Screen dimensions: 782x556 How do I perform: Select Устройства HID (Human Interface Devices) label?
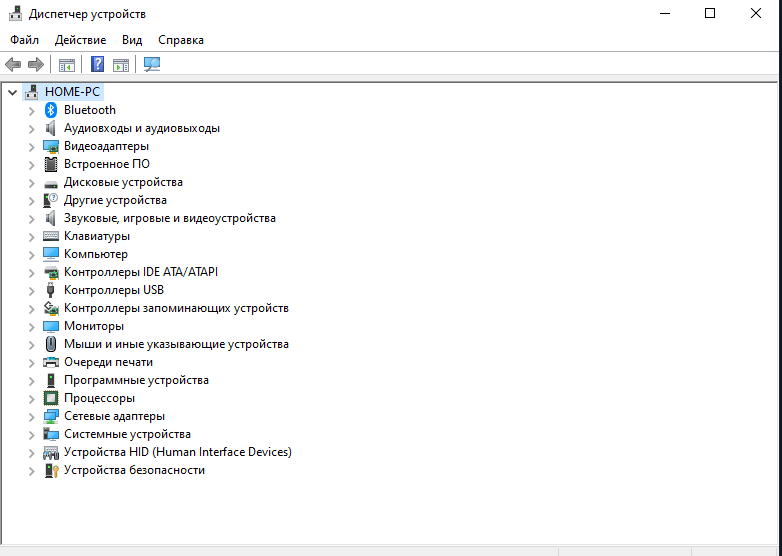[x=178, y=452]
